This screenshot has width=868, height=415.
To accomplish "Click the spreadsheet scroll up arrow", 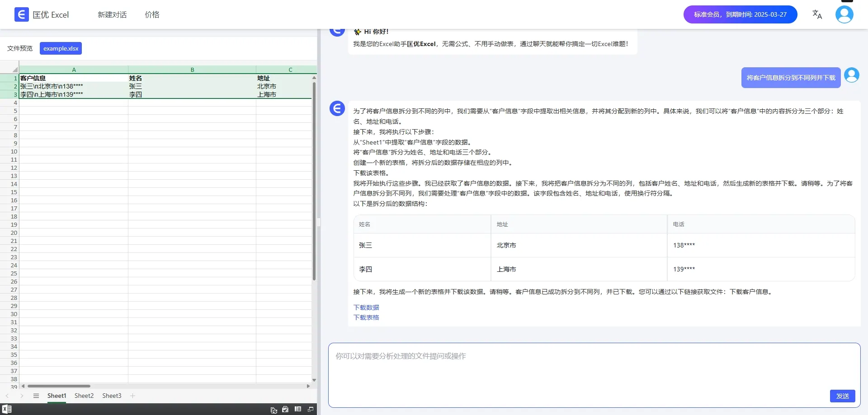I will pos(314,78).
